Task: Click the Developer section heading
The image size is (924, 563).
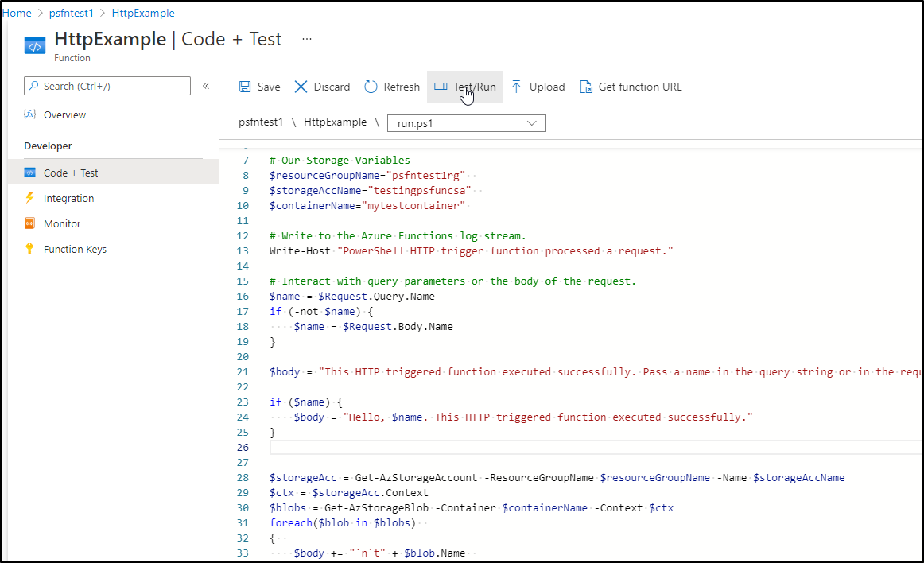Action: (48, 146)
